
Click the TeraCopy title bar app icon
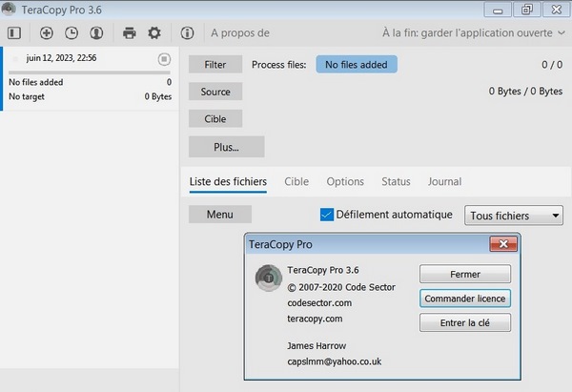[9, 9]
